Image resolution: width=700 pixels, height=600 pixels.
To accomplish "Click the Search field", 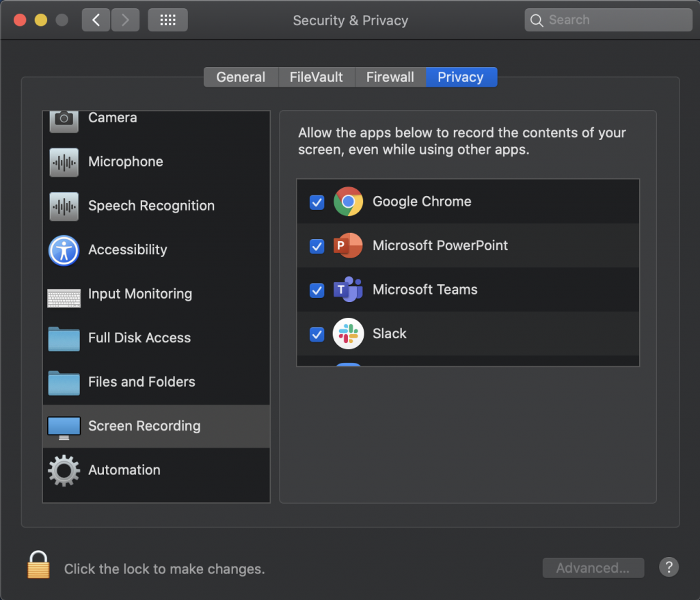I will (608, 20).
